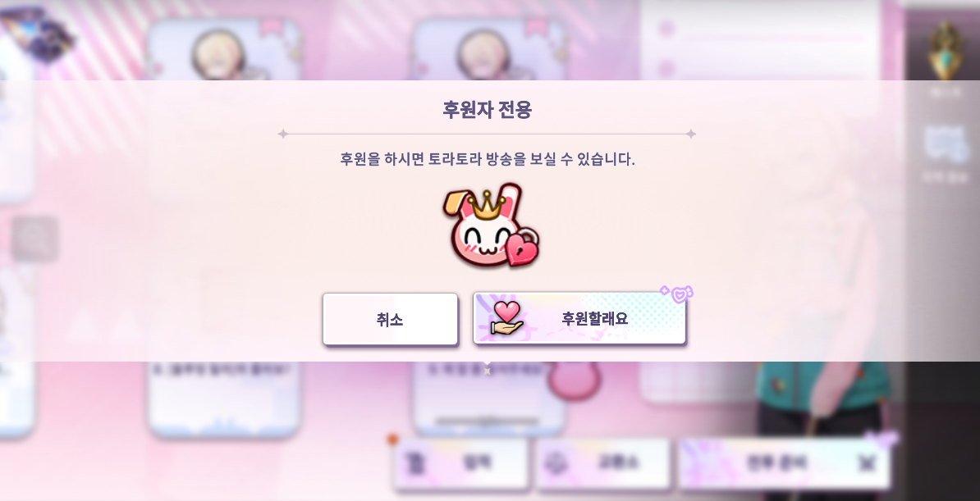Confirm sponsorship with the 후원할래요 button
This screenshot has height=501, width=980.
click(x=579, y=319)
